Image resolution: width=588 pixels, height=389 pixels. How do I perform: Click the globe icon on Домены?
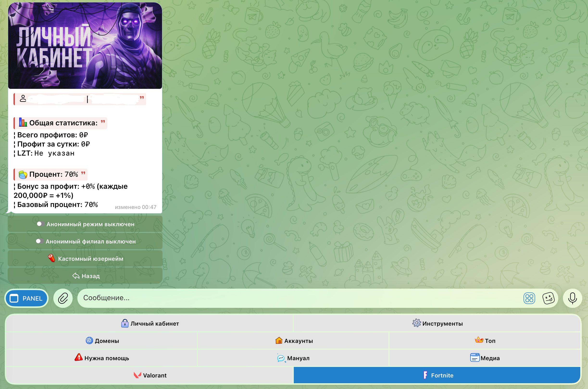[89, 340]
